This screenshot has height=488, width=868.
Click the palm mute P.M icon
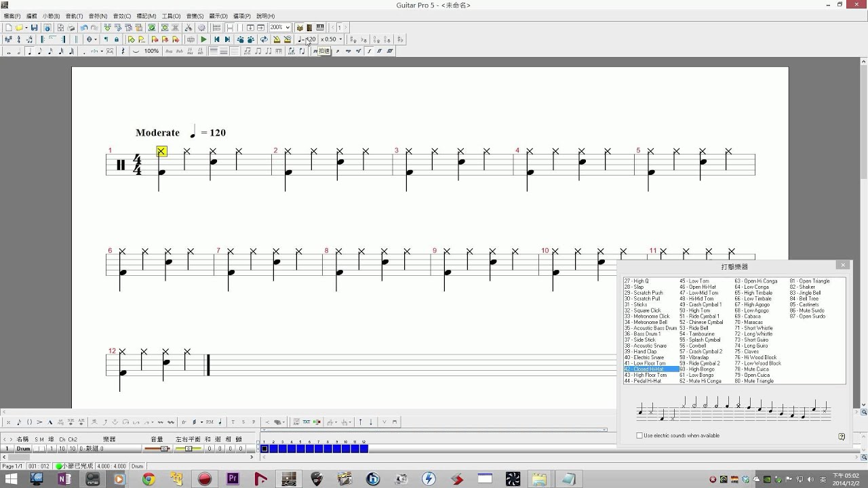click(210, 422)
